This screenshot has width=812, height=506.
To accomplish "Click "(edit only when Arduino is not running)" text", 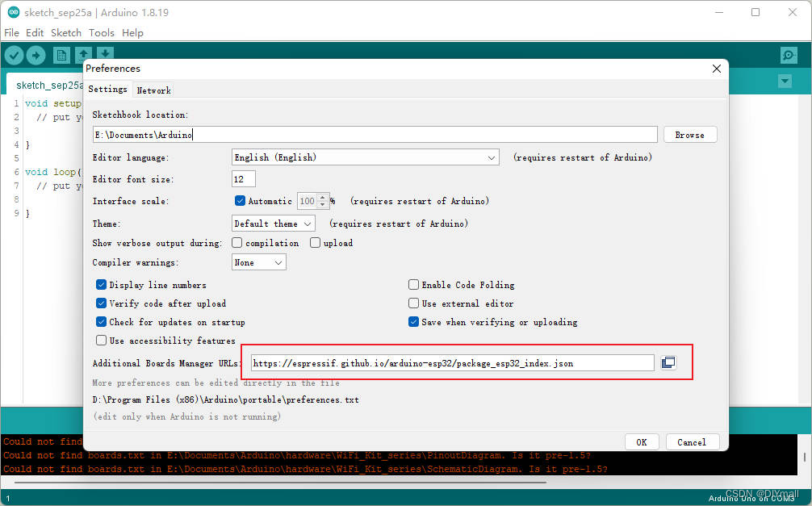I will 187,416.
